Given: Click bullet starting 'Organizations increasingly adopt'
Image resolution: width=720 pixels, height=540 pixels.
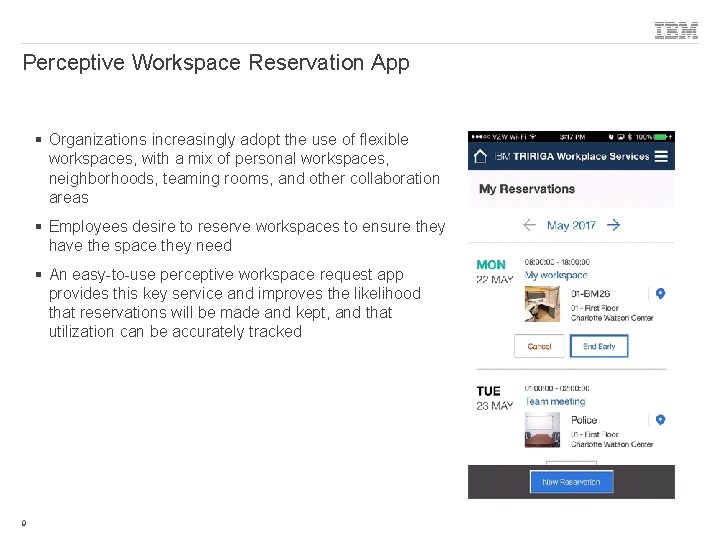Looking at the screenshot, I should (x=244, y=168).
